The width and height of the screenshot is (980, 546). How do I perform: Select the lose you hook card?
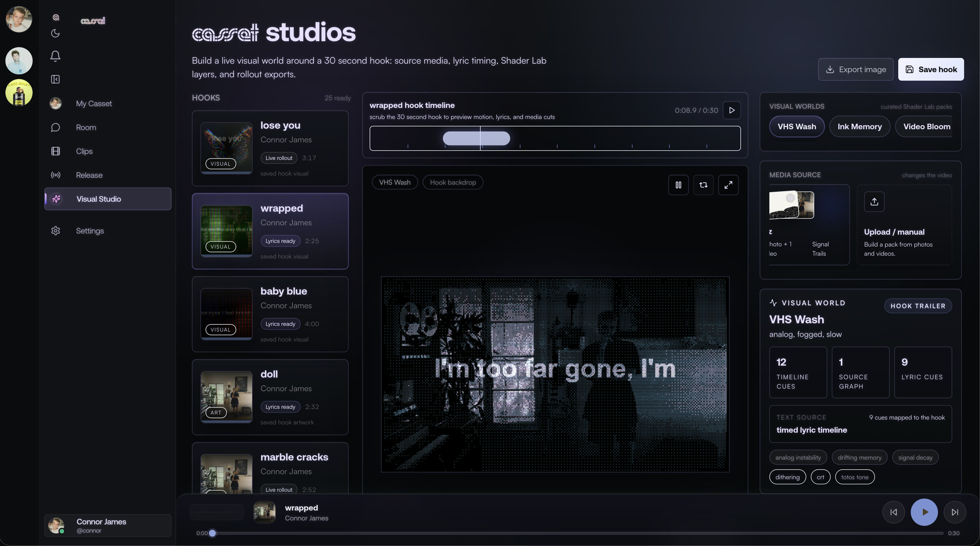tap(270, 149)
